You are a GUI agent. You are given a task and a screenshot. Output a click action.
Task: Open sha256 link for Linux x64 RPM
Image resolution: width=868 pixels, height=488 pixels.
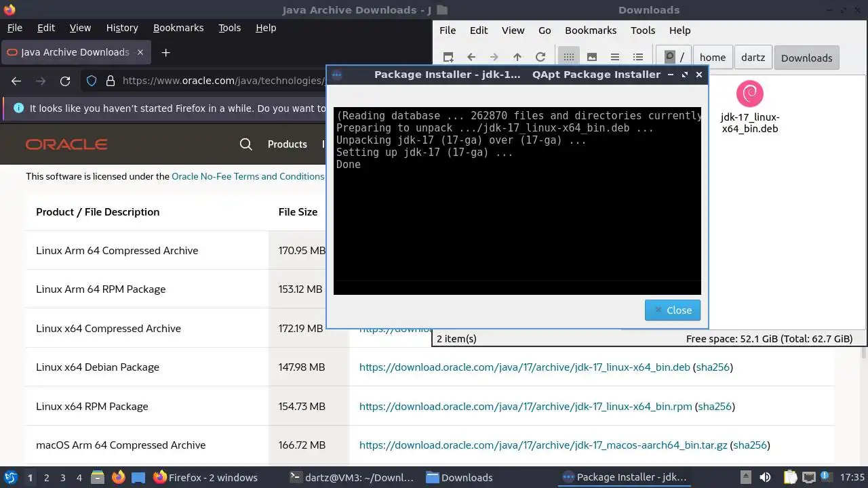(715, 407)
